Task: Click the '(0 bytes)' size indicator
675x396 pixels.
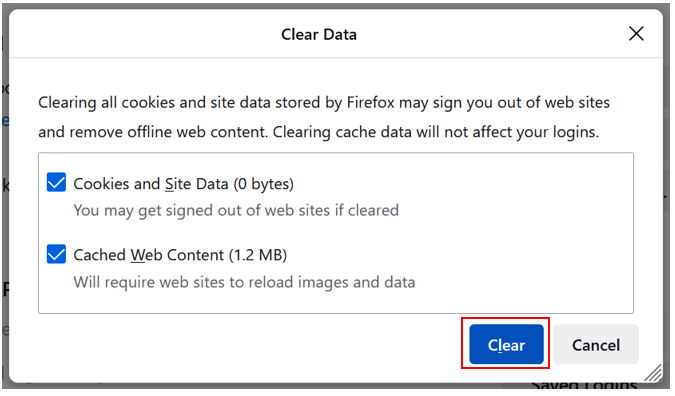Action: [264, 184]
